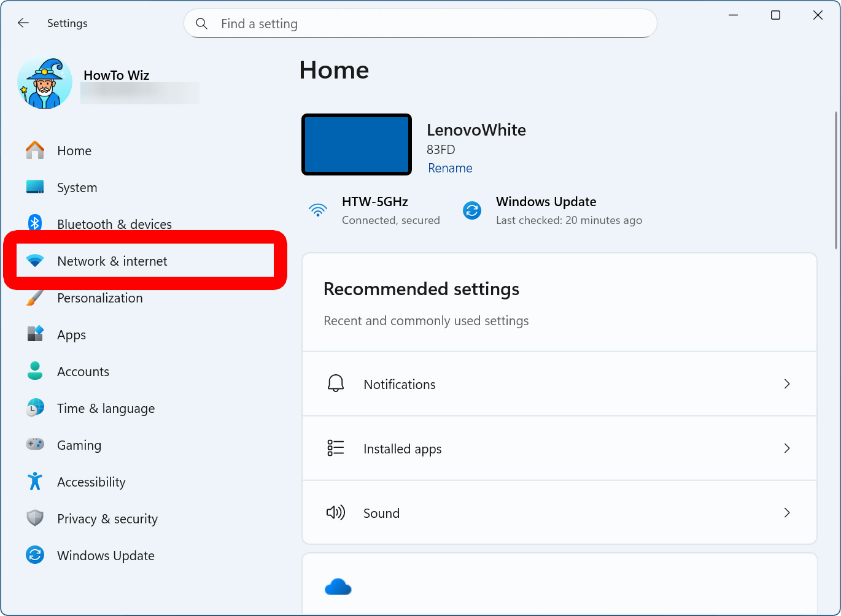Click the Bluetooth & devices icon

tap(35, 223)
